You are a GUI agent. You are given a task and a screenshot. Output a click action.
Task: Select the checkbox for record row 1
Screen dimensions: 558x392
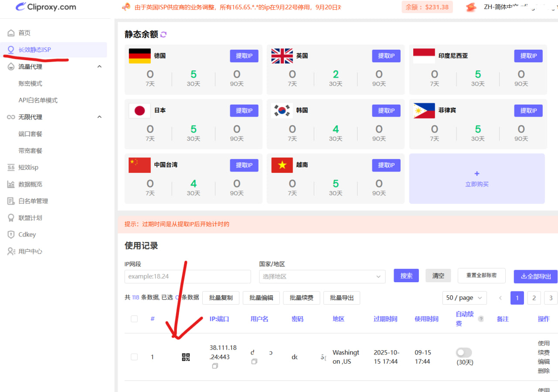pos(134,357)
